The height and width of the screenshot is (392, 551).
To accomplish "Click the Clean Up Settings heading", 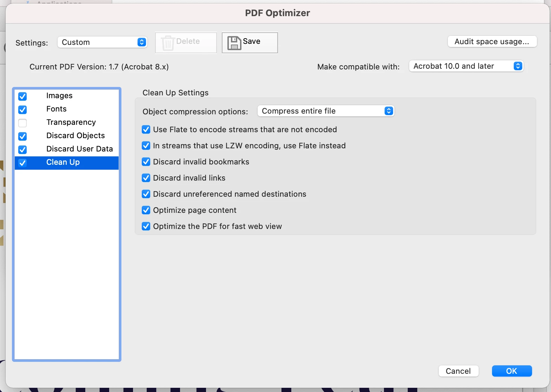I will (x=175, y=93).
